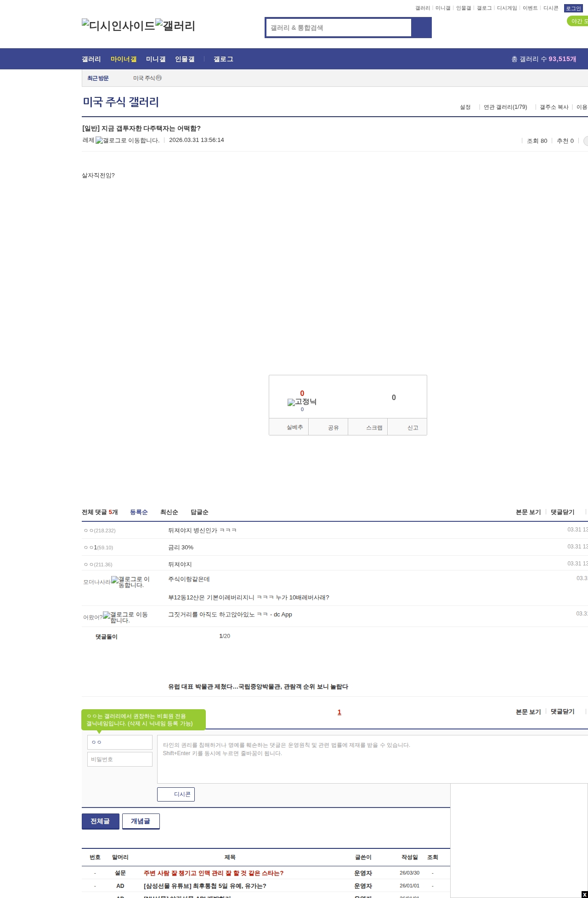Screen dimensions: 588x898
Task: Open gallog icon next to 어왔어? comment
Action: [x=125, y=617]
